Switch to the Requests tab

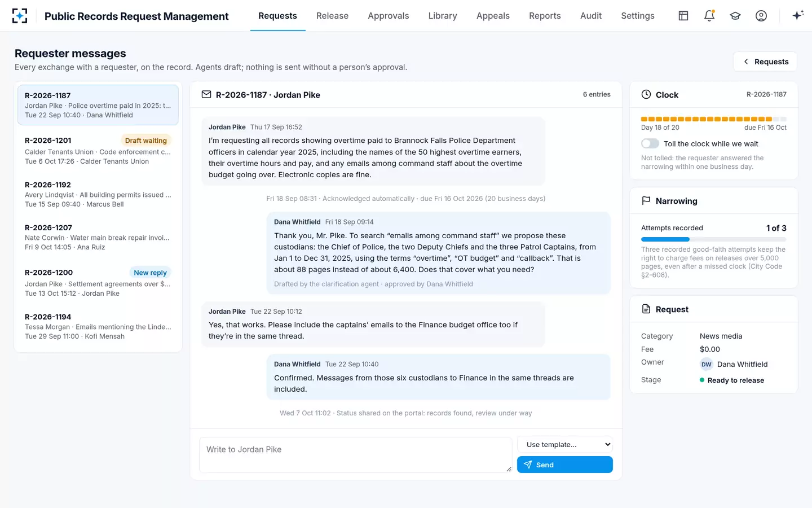(x=277, y=16)
